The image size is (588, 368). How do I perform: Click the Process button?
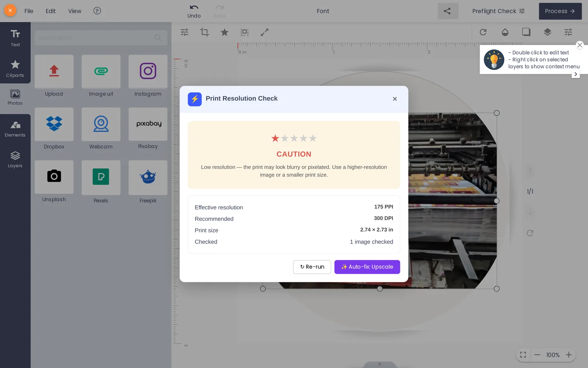point(560,11)
